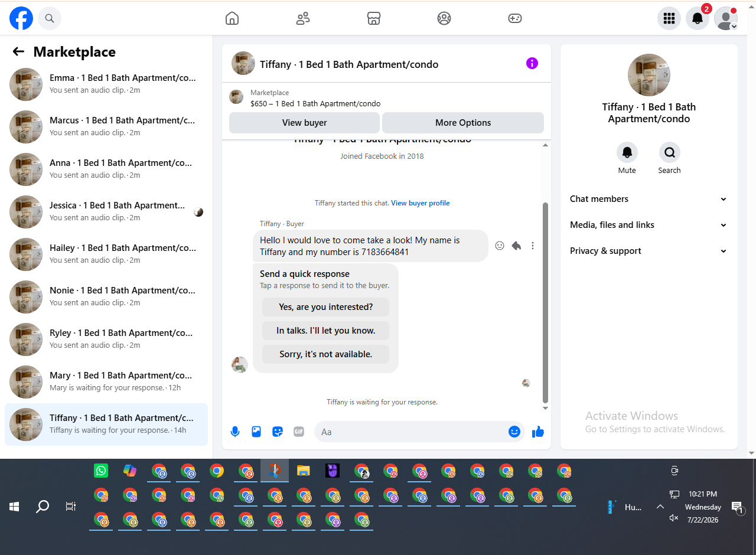Send a voice clip with microphone icon
This screenshot has width=756, height=555.
235,432
